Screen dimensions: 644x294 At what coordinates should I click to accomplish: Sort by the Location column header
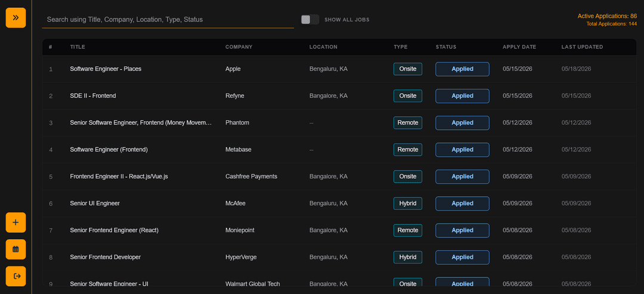pyautogui.click(x=323, y=47)
